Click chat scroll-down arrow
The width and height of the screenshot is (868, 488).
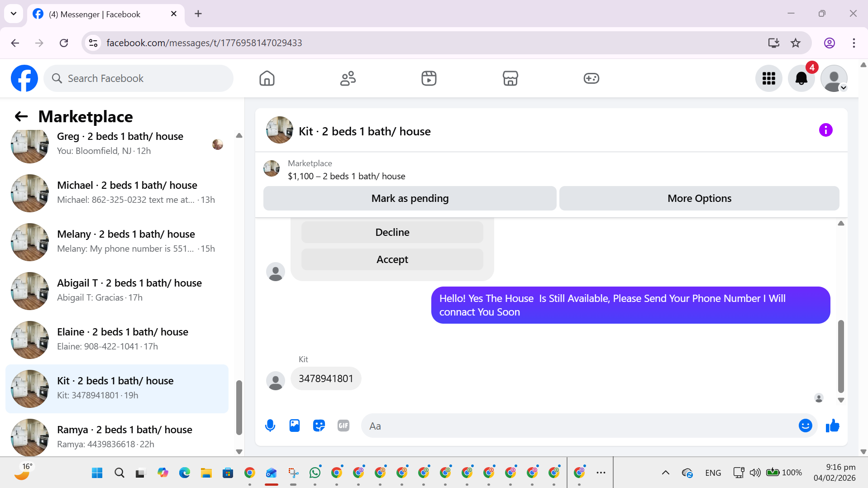[841, 400]
